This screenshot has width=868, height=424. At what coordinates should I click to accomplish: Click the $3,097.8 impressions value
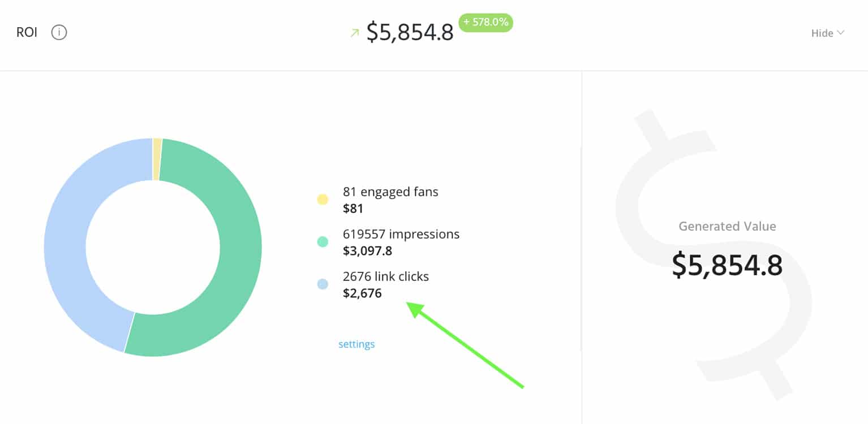tap(367, 250)
